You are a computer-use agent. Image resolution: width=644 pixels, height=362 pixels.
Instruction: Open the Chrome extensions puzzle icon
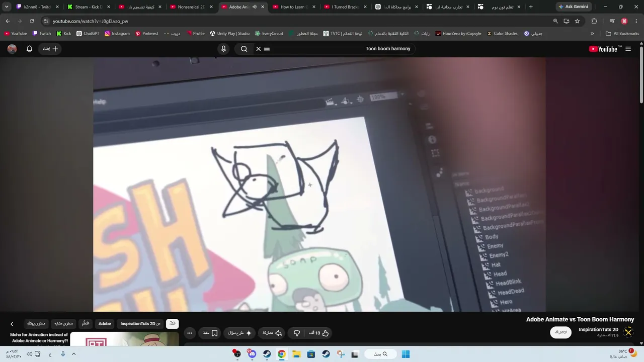pos(594,21)
